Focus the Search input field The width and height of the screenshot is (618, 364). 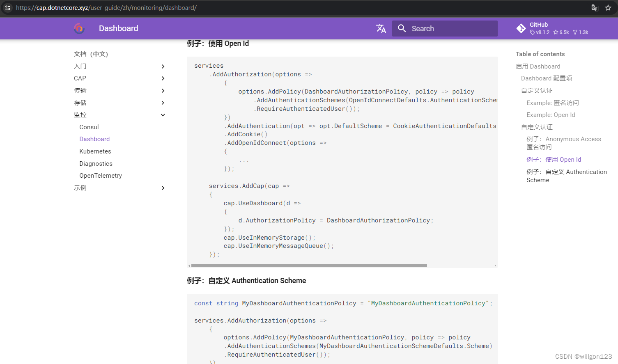tap(445, 28)
